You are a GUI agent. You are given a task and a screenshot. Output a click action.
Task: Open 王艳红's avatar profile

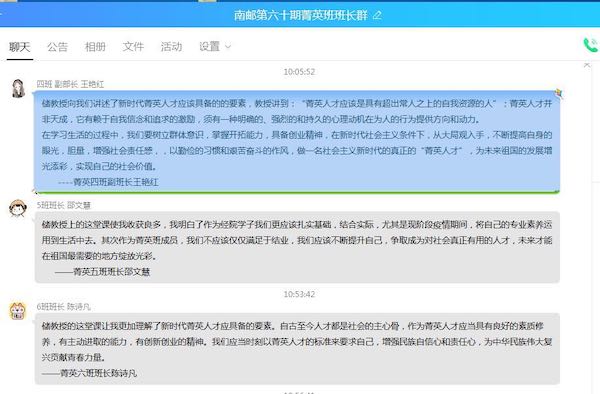[x=18, y=88]
